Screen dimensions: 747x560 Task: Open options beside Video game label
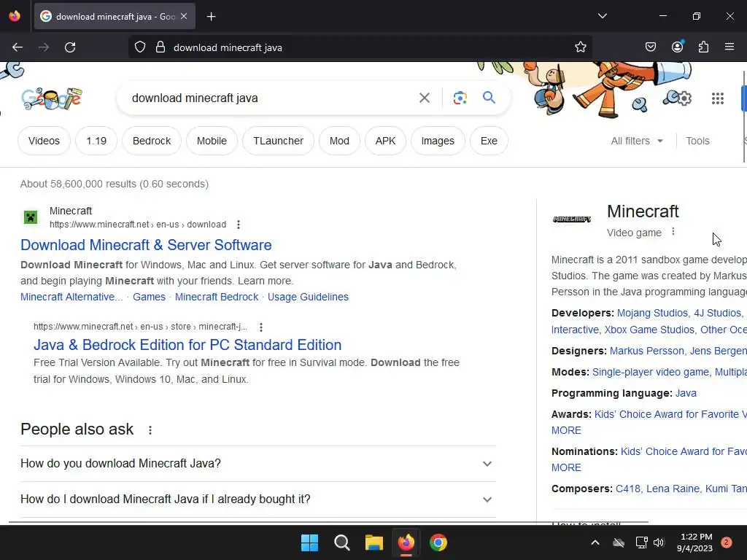point(673,231)
